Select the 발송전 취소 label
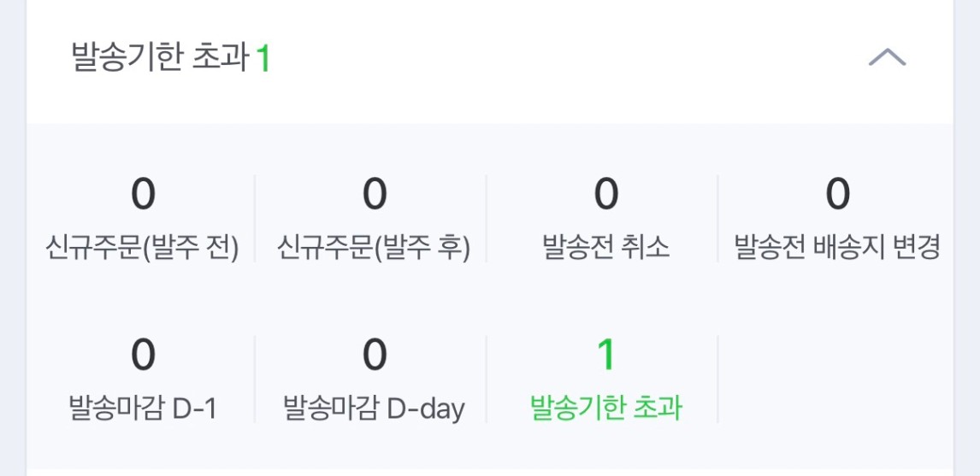This screenshot has height=476, width=980. coord(605,248)
